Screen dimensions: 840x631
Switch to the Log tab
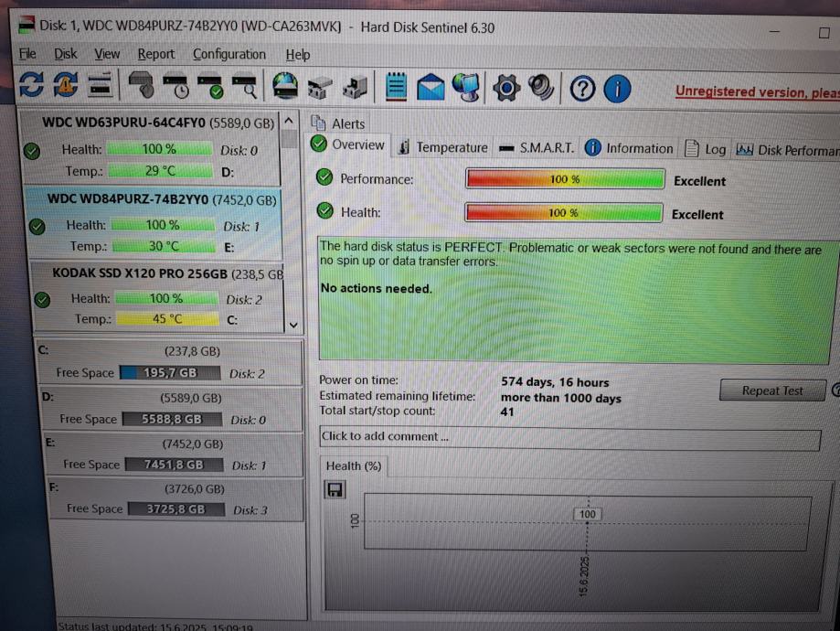706,149
